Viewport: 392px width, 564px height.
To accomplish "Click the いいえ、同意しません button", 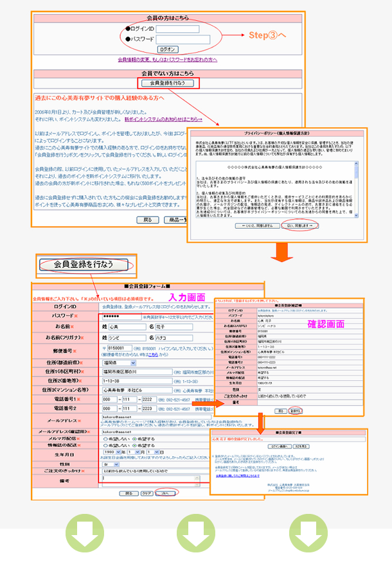I will click(x=257, y=225).
